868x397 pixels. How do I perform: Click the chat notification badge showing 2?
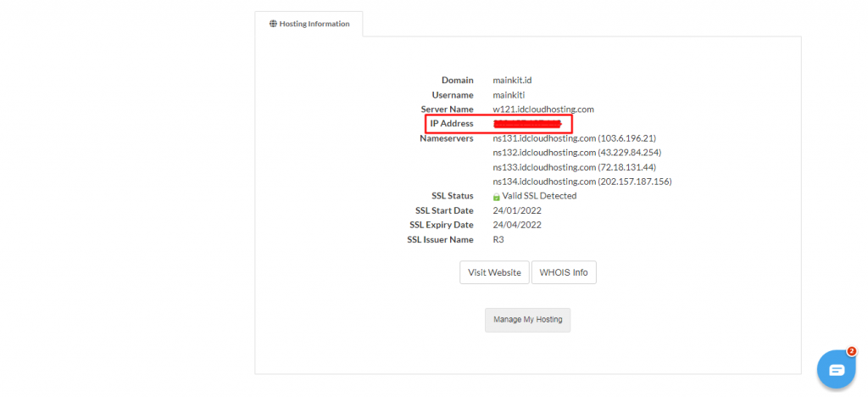tap(851, 351)
